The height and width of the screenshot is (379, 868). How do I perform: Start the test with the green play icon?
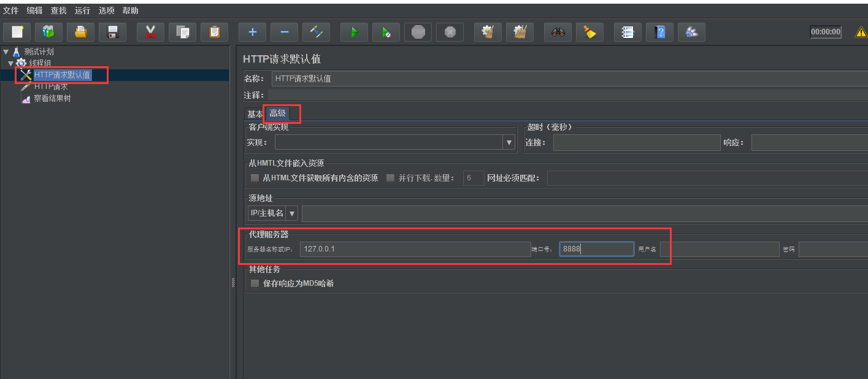click(354, 32)
